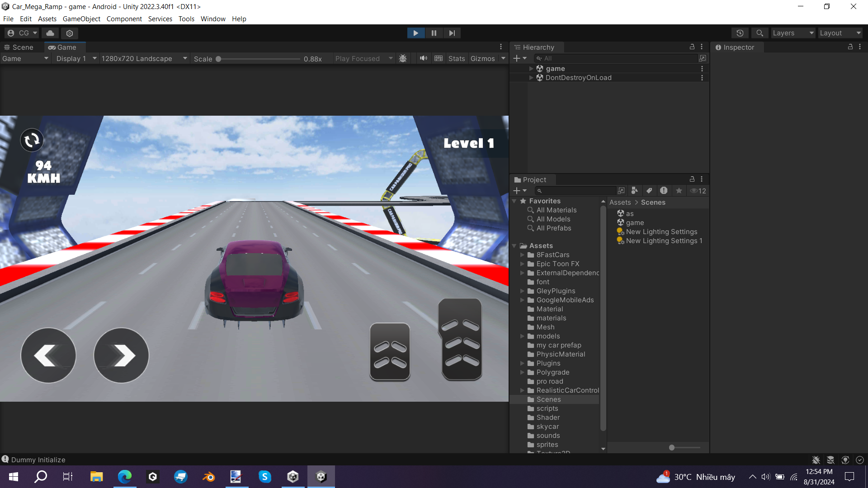Viewport: 868px width, 488px height.
Task: Open the game scene options kebab
Action: 702,69
